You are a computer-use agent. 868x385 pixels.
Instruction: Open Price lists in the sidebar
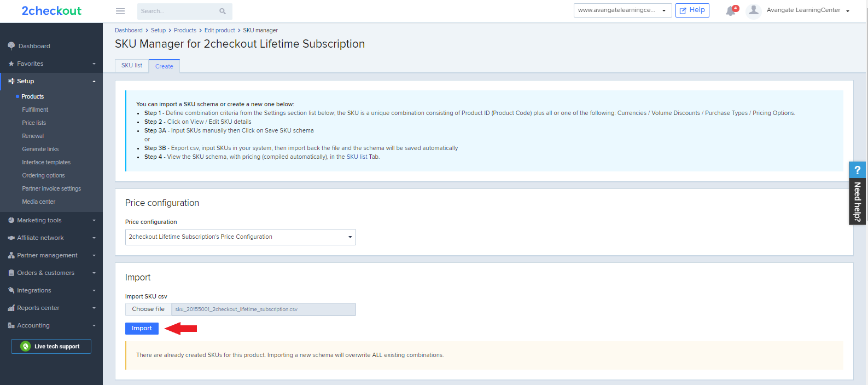pyautogui.click(x=34, y=123)
